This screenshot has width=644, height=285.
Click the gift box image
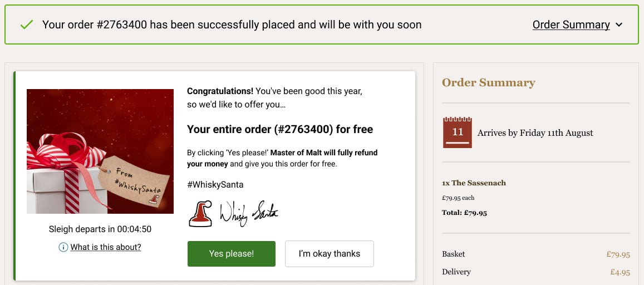pyautogui.click(x=100, y=151)
